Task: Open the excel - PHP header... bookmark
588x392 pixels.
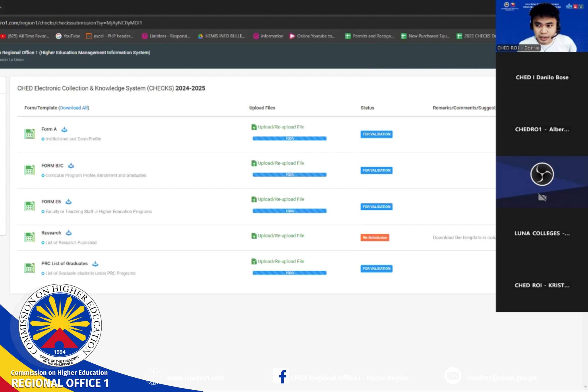Action: [110, 36]
